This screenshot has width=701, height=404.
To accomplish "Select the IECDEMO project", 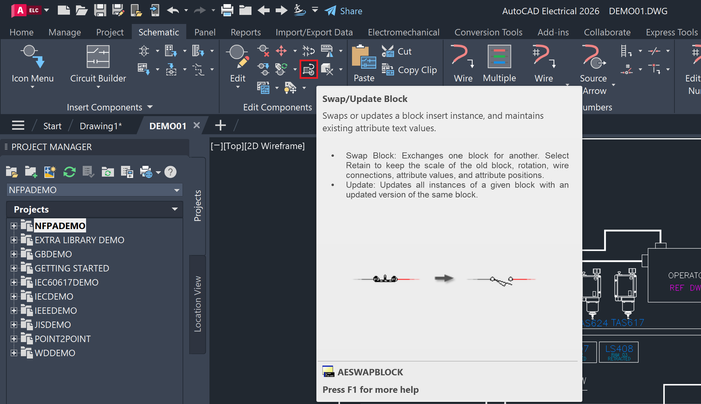I will click(54, 296).
